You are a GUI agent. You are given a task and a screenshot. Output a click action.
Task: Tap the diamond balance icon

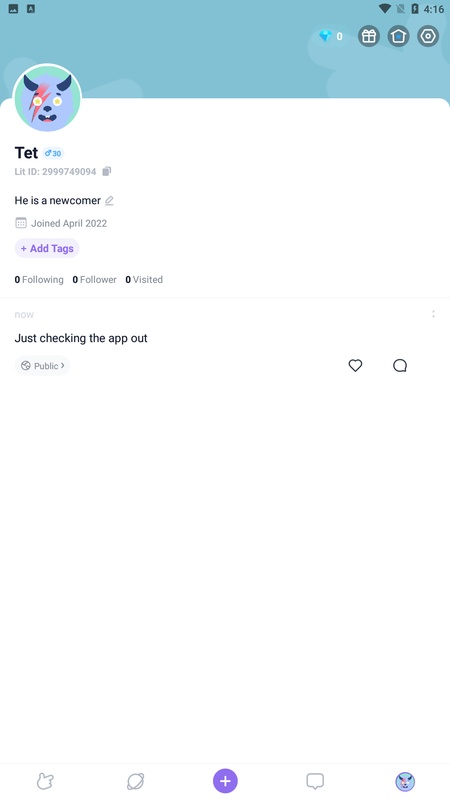click(325, 36)
